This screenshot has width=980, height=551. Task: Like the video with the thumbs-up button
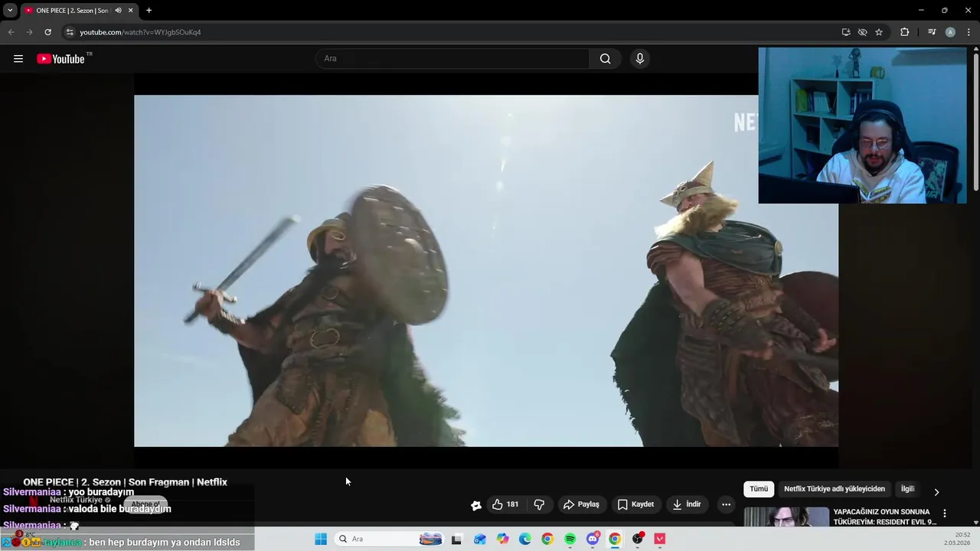[505, 504]
